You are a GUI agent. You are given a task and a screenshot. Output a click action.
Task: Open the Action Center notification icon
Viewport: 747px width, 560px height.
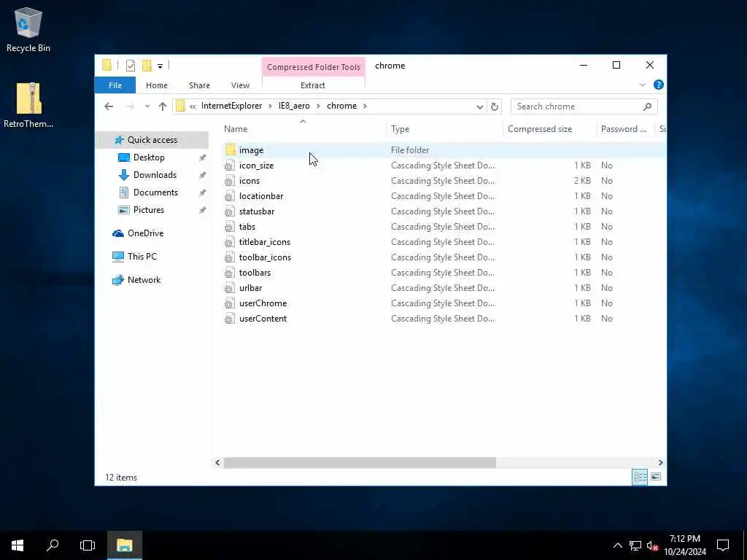coord(723,545)
